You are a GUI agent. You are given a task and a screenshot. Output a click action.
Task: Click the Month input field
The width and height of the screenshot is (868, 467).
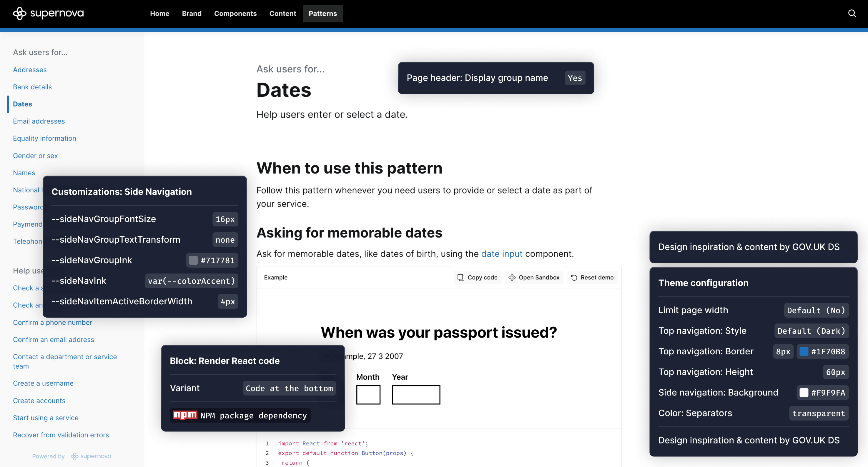[x=368, y=395]
